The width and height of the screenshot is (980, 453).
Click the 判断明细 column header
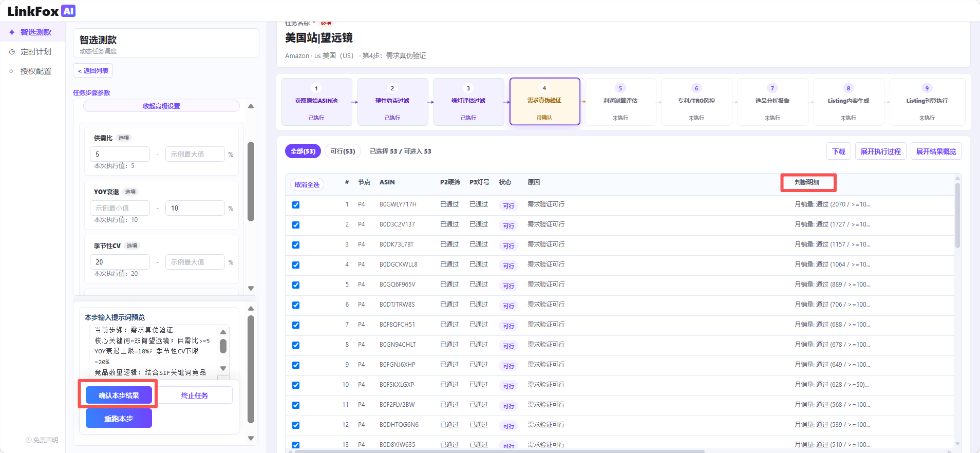(x=807, y=182)
